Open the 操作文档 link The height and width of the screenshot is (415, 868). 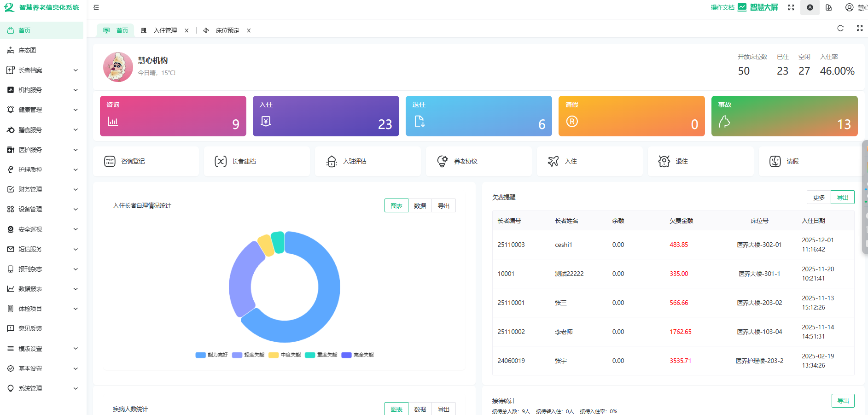tap(722, 7)
